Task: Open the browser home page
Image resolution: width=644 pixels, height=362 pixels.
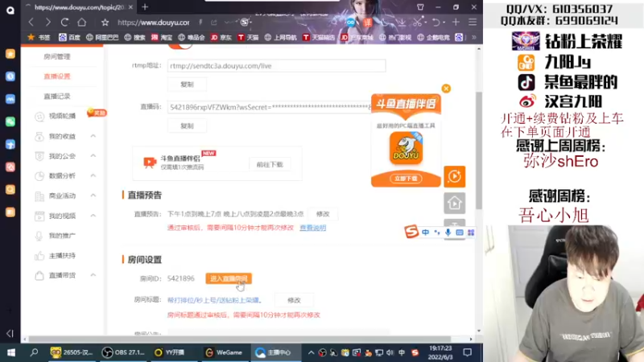Action: click(82, 23)
